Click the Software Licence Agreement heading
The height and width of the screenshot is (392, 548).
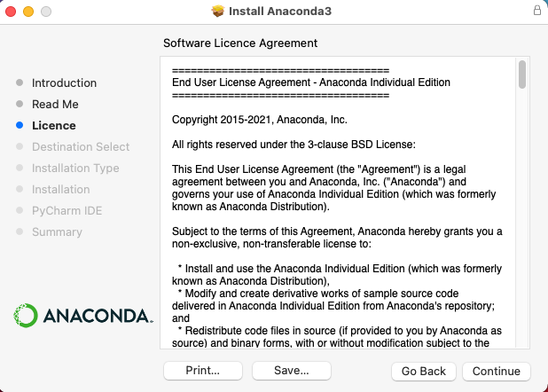[x=240, y=43]
